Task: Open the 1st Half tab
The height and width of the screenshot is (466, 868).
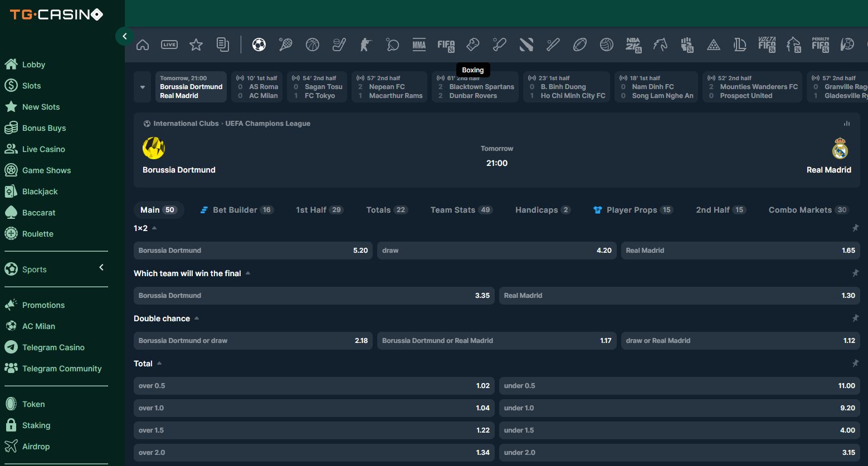Action: click(x=319, y=210)
